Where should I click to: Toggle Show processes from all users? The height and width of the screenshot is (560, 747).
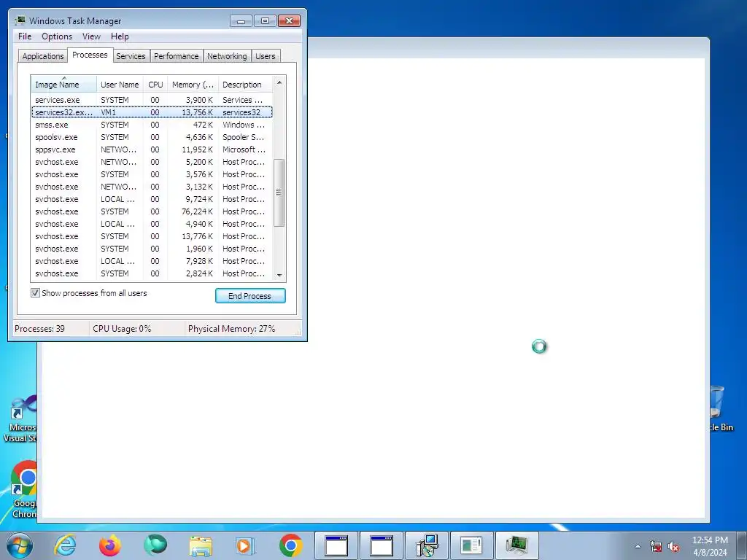pyautogui.click(x=35, y=293)
